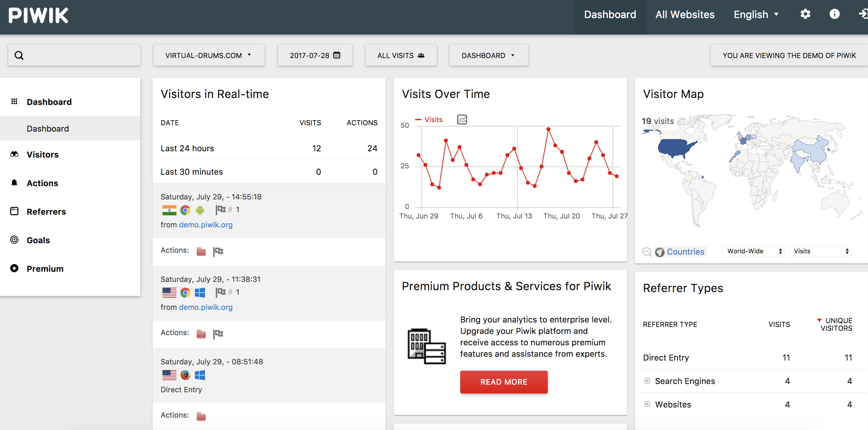Click the Goals target icon
The image size is (868, 430).
click(x=14, y=240)
